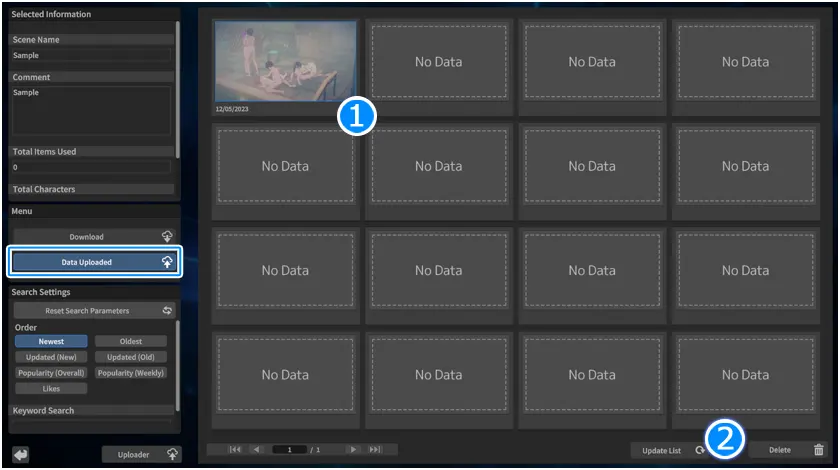840x470 pixels.
Task: Sort by Updated (New)
Action: pos(51,357)
